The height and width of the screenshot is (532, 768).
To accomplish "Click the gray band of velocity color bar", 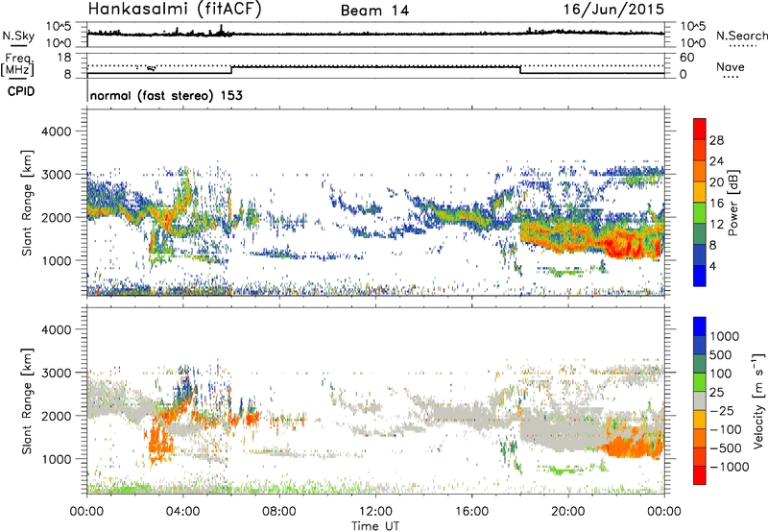I will (700, 401).
